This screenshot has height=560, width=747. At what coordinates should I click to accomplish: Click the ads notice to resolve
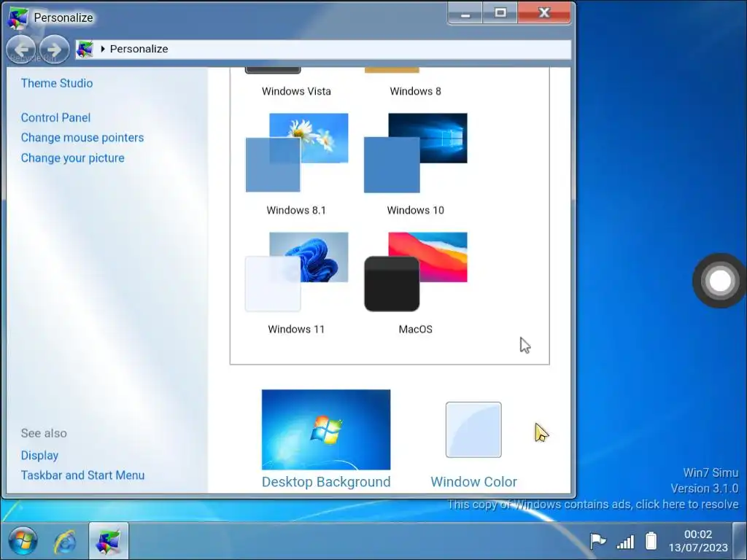coord(593,505)
